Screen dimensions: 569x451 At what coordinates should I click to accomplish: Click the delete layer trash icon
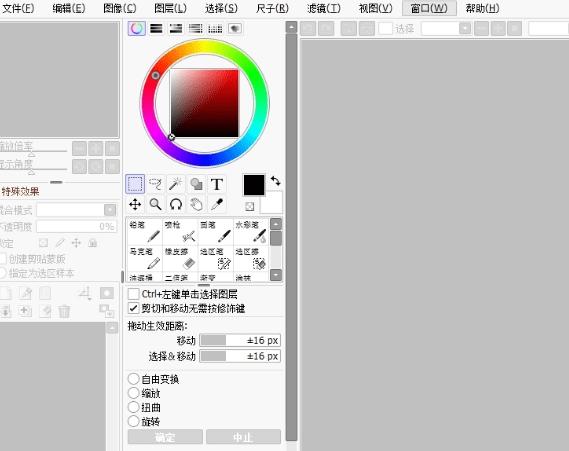click(x=64, y=311)
